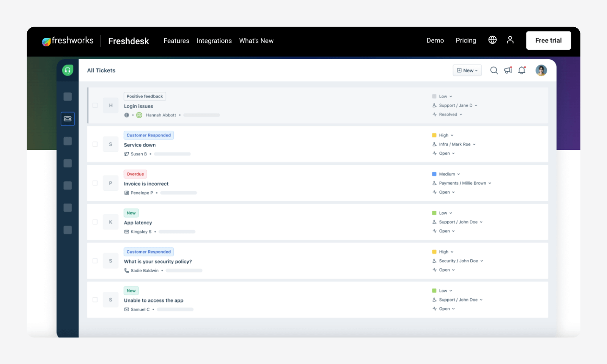Click the search magnifier icon
Viewport: 607px width, 364px height.
[x=494, y=71]
